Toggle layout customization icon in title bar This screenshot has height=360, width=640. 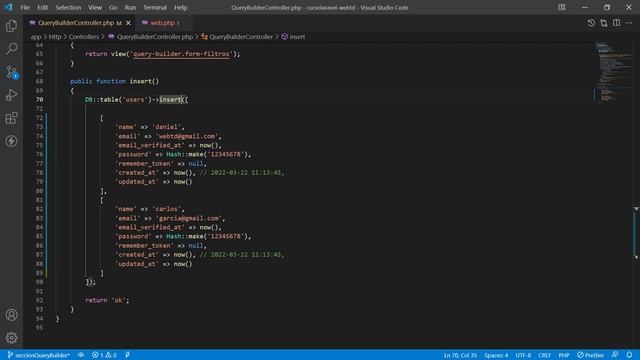point(562,7)
